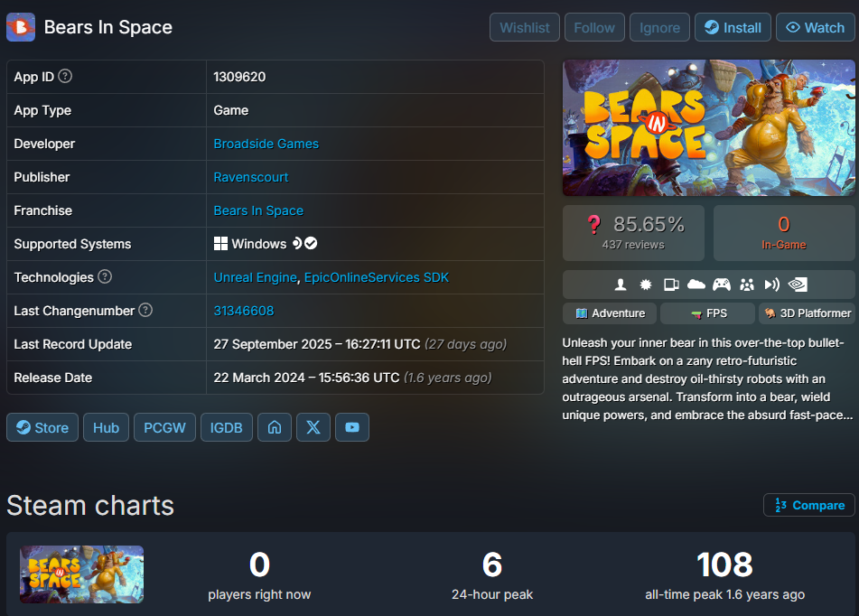
Task: Click the small game thumbnail in Steam charts
Action: 81,574
